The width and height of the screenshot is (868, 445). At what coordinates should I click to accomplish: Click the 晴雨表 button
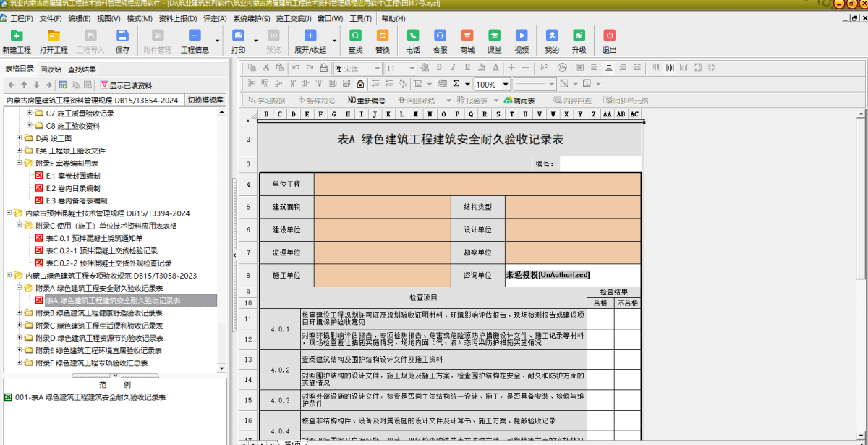(x=519, y=101)
